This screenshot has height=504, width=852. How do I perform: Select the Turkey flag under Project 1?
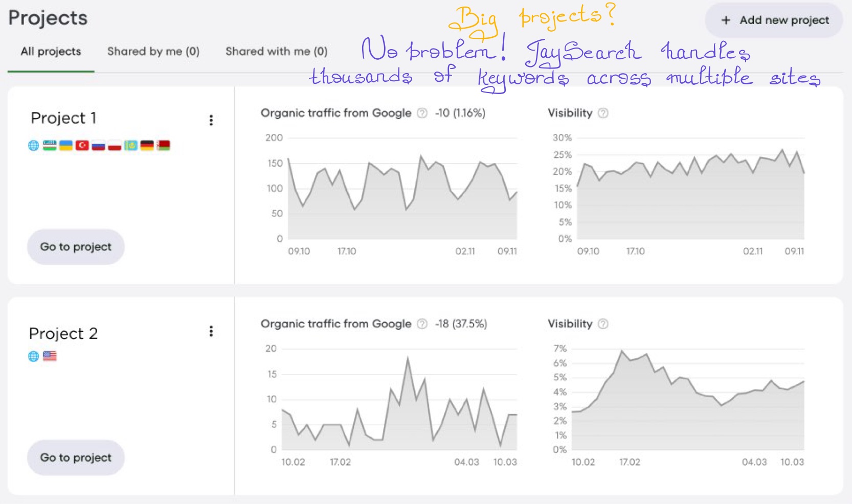click(82, 145)
